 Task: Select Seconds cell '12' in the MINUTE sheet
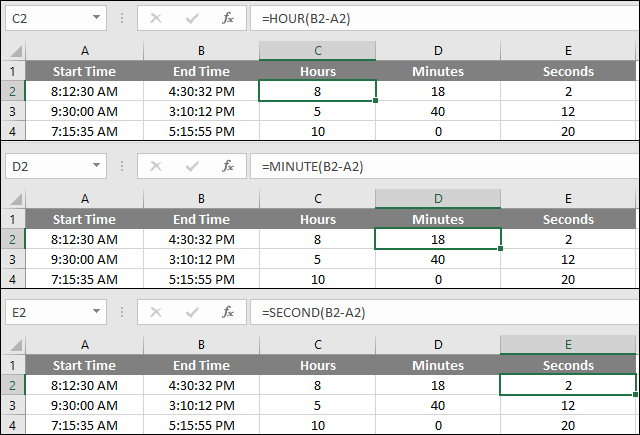coord(568,260)
